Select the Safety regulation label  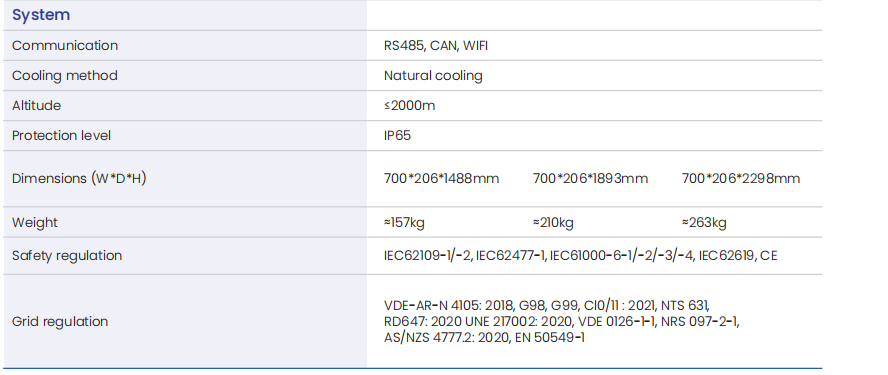(67, 255)
